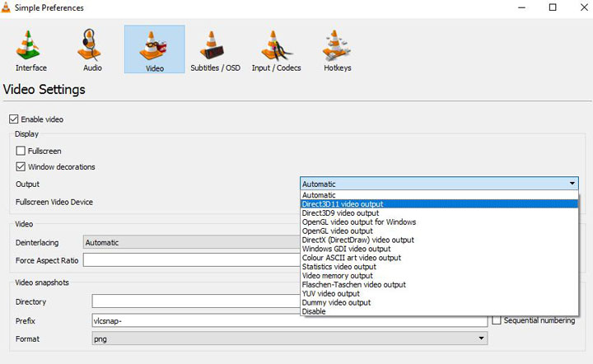Minimize the Simple Preferences window
Viewport: 593px width, 364px height.
click(522, 7)
